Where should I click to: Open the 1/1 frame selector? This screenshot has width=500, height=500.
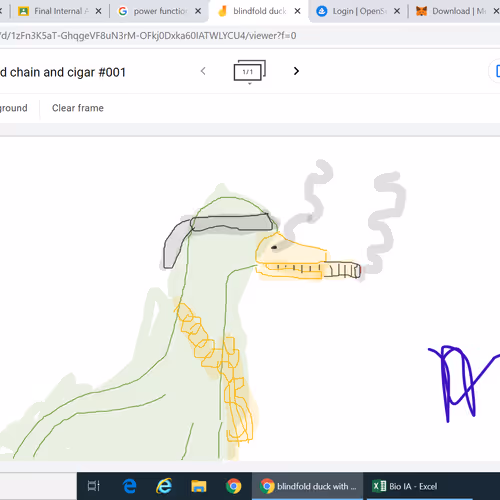[250, 71]
